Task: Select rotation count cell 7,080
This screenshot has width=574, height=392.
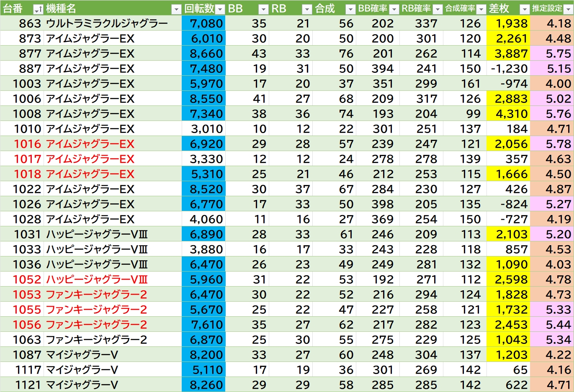Action: click(x=203, y=23)
